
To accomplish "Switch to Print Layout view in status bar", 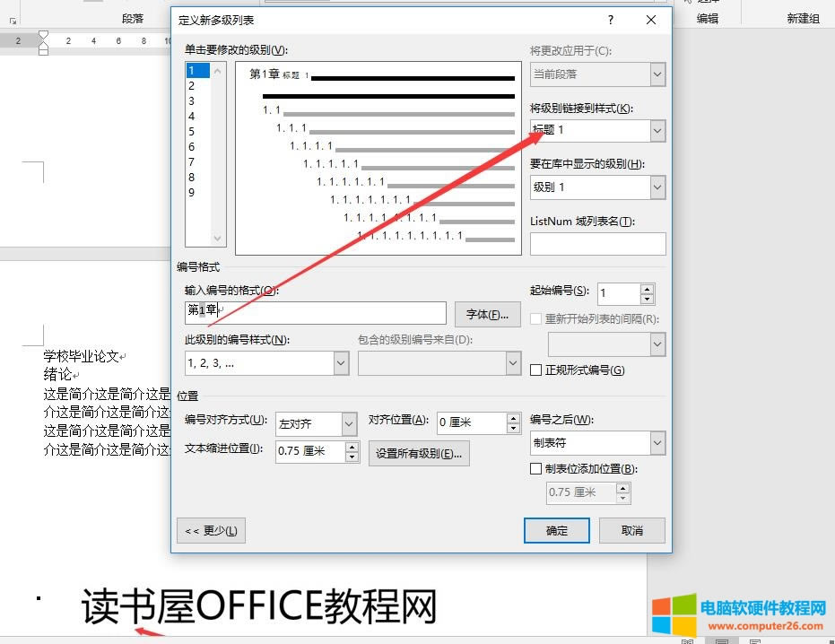I will click(x=722, y=640).
